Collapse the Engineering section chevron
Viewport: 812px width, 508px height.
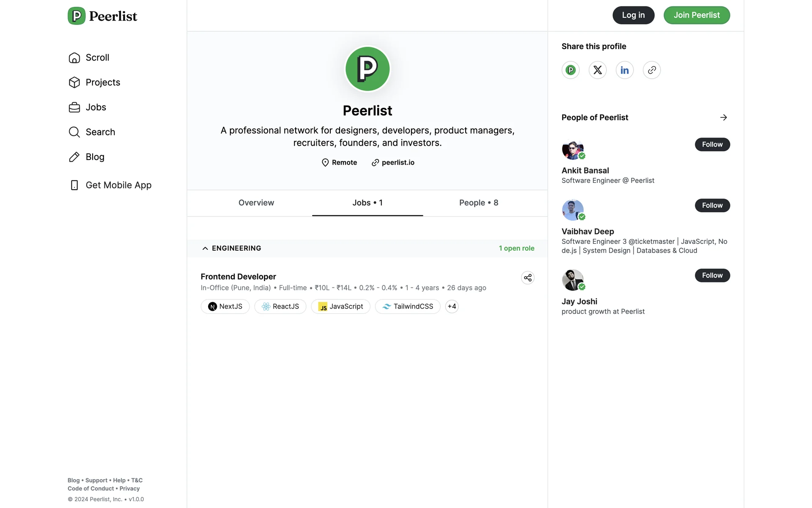205,248
